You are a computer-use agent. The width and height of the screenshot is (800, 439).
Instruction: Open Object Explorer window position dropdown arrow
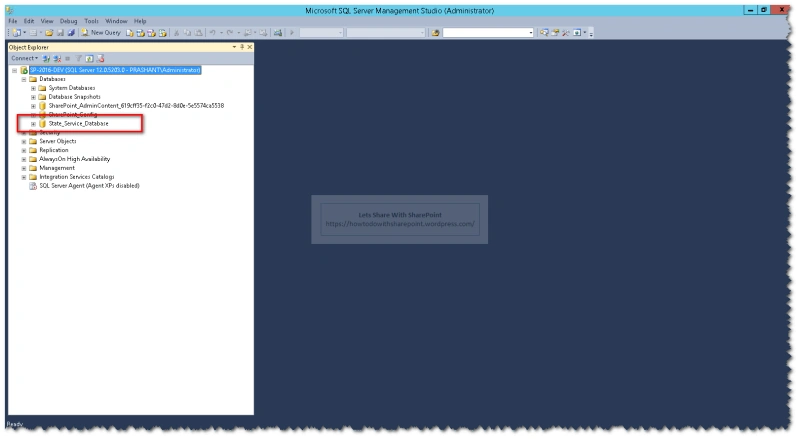(234, 47)
